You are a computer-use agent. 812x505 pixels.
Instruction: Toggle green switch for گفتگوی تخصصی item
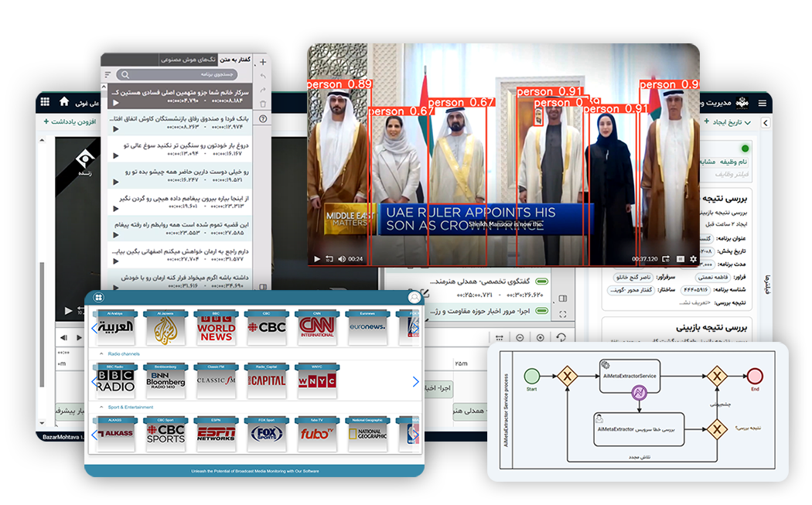click(x=541, y=282)
